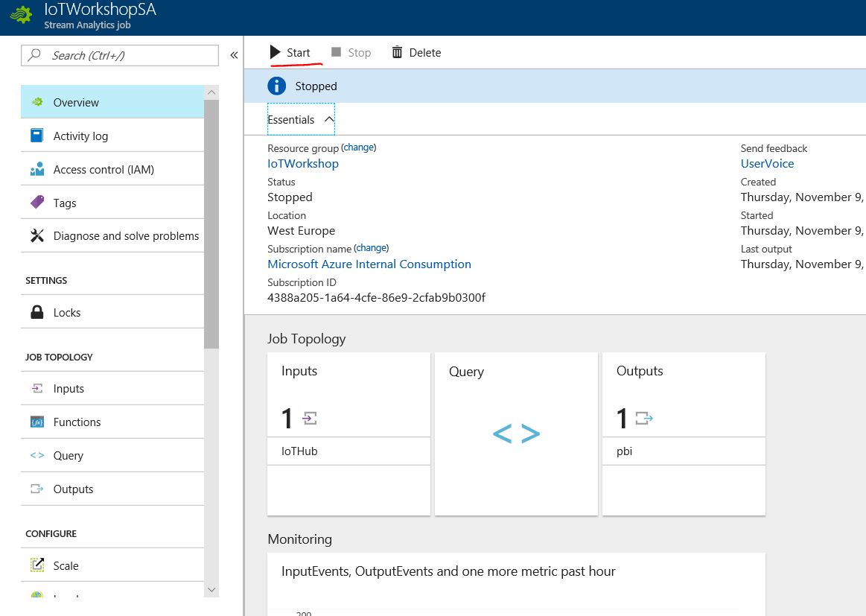Open the Inputs tile header
The image size is (866, 616).
pyautogui.click(x=299, y=371)
